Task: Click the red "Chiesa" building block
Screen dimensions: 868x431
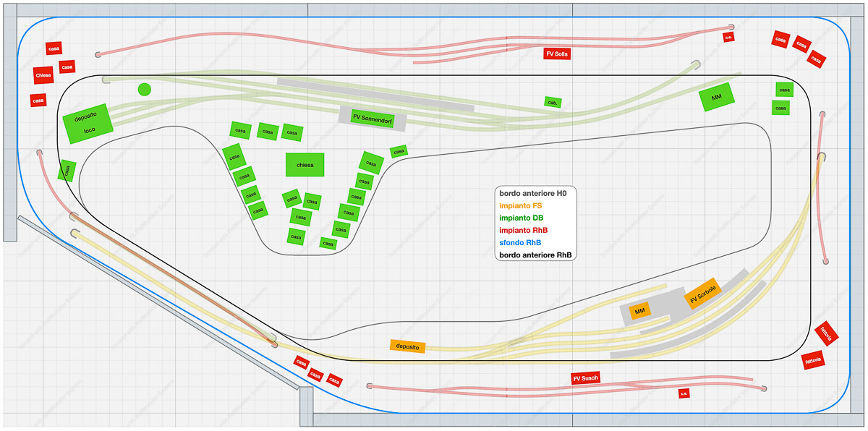Action: [x=43, y=75]
